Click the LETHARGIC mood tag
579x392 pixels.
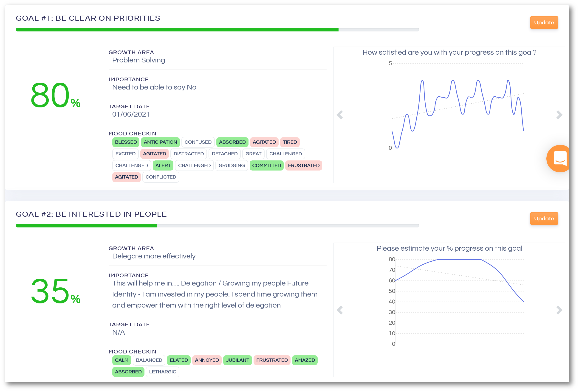162,372
